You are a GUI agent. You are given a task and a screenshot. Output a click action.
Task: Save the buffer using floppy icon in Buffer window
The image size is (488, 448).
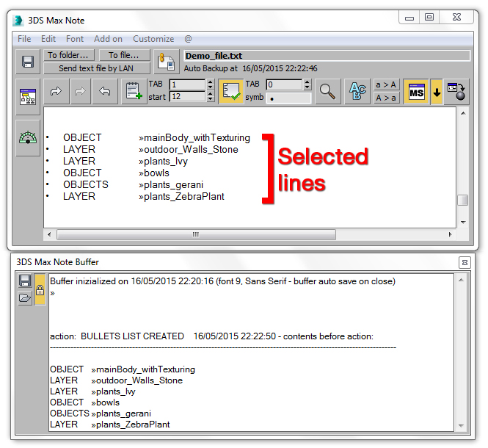[x=25, y=281]
